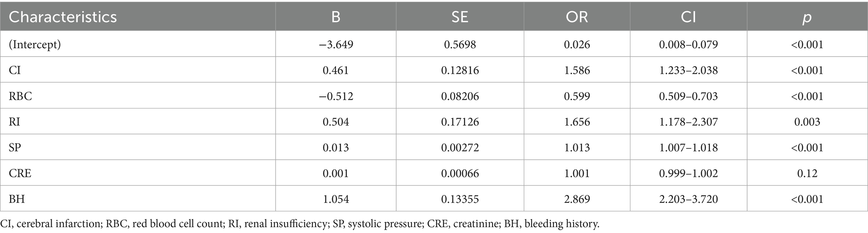Select the odds ratio value 2.869

pyautogui.click(x=577, y=199)
